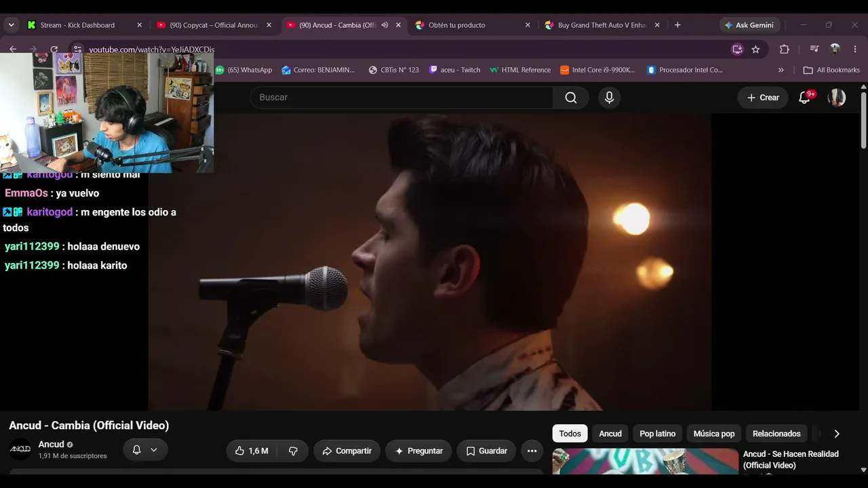
Task: Filter recommendations by Pop latino
Action: (x=658, y=434)
